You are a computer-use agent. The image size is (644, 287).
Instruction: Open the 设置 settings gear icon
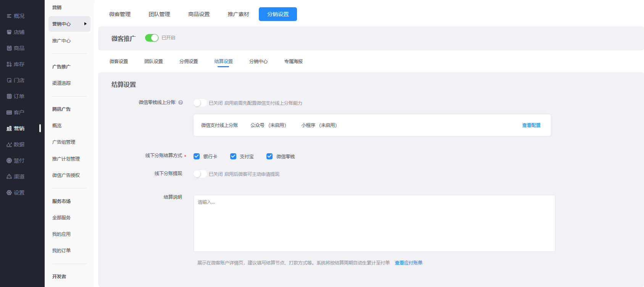pyautogui.click(x=9, y=193)
